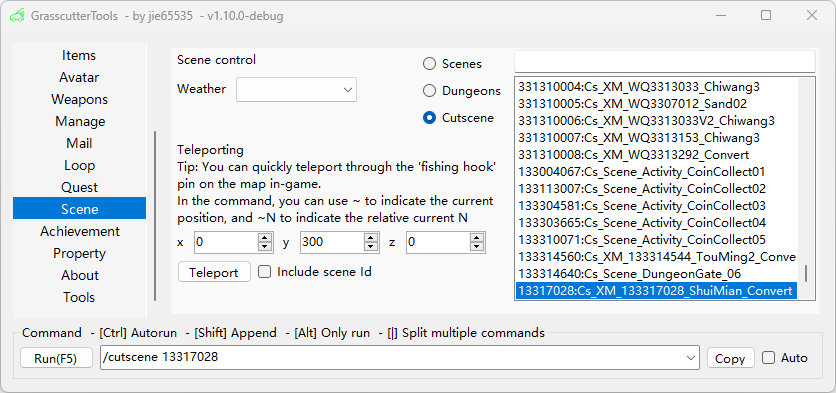Switch to the Achievement tab
The width and height of the screenshot is (836, 393).
(79, 231)
